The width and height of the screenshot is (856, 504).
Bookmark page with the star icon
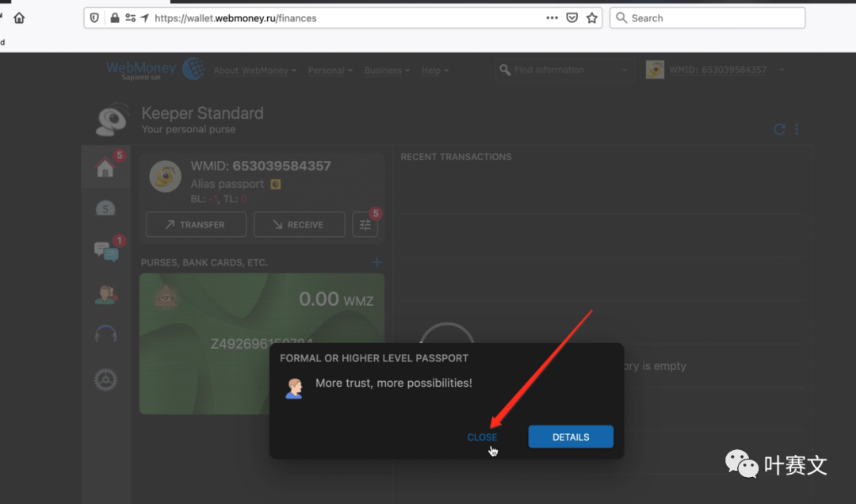[591, 18]
